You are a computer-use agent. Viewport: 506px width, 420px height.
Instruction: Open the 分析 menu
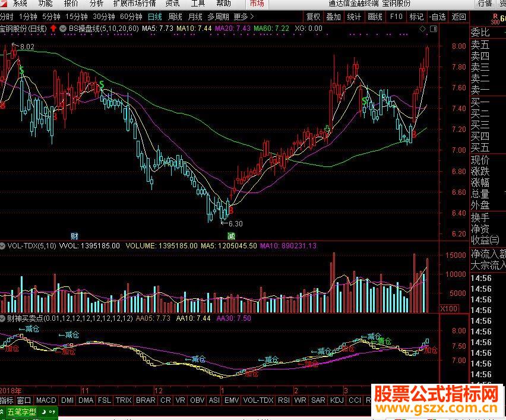(96, 4)
